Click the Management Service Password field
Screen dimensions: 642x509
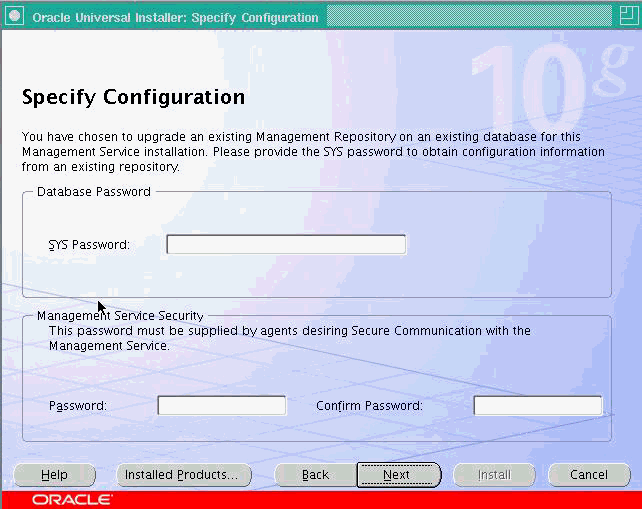point(222,406)
